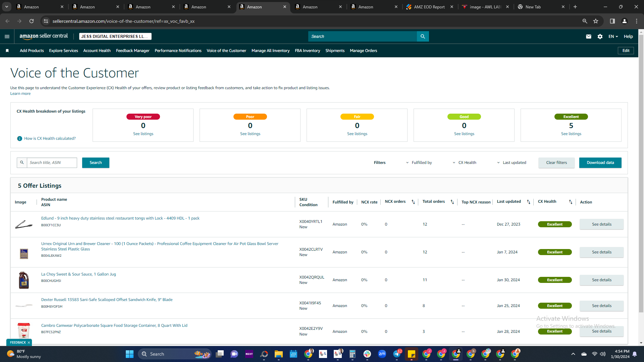
Task: Open Chrome's three-dot menu
Action: 637,21
